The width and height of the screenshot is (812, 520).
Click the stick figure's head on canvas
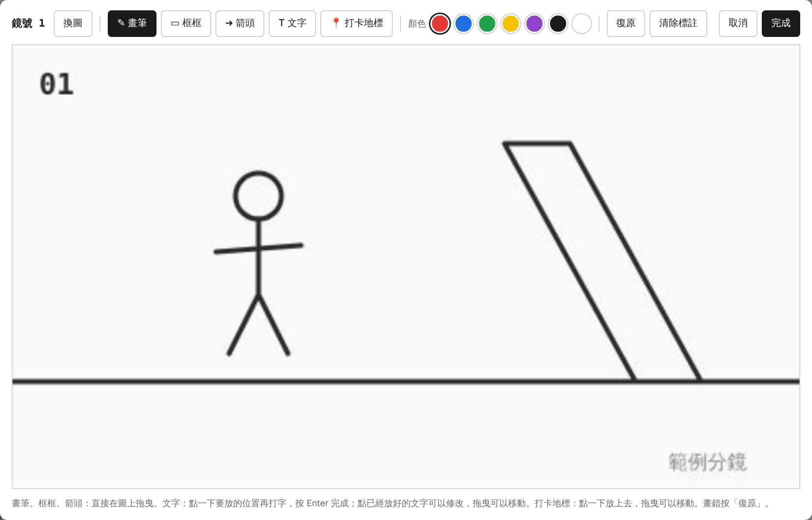click(x=258, y=195)
